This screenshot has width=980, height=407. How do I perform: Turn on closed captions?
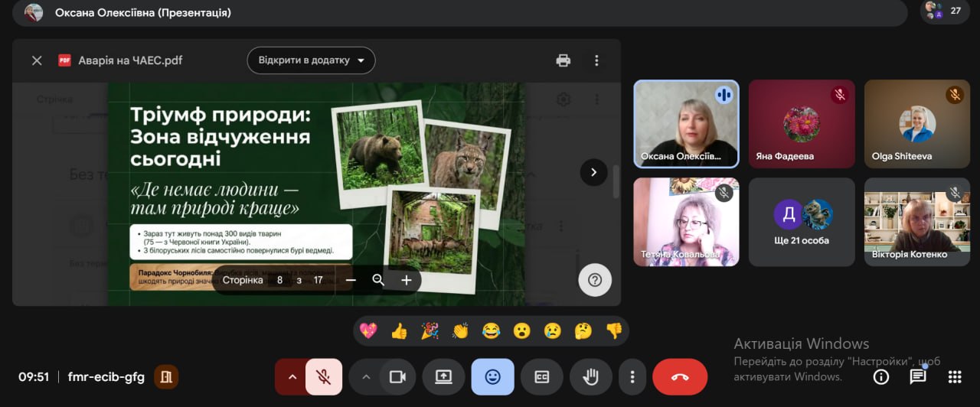[x=542, y=376]
